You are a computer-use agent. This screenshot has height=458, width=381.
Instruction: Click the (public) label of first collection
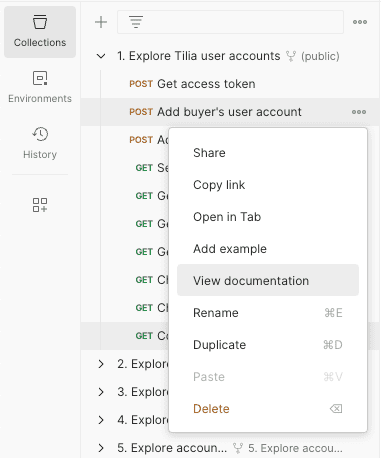coord(320,56)
